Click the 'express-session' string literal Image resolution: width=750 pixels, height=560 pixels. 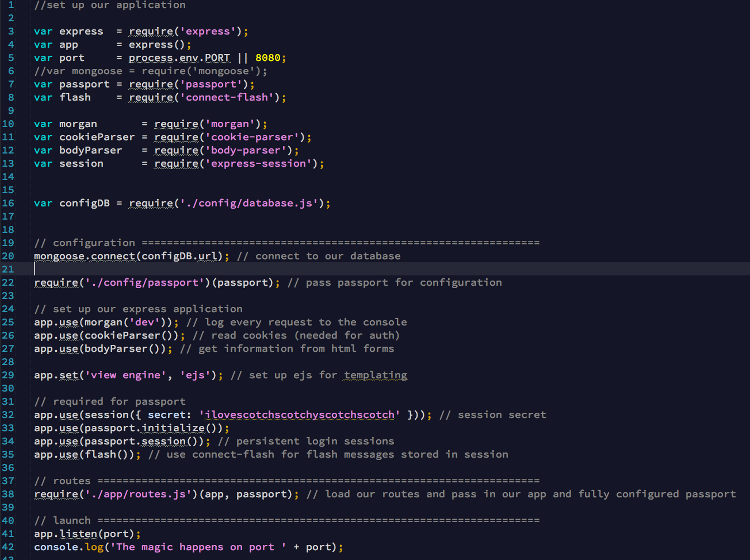[259, 163]
